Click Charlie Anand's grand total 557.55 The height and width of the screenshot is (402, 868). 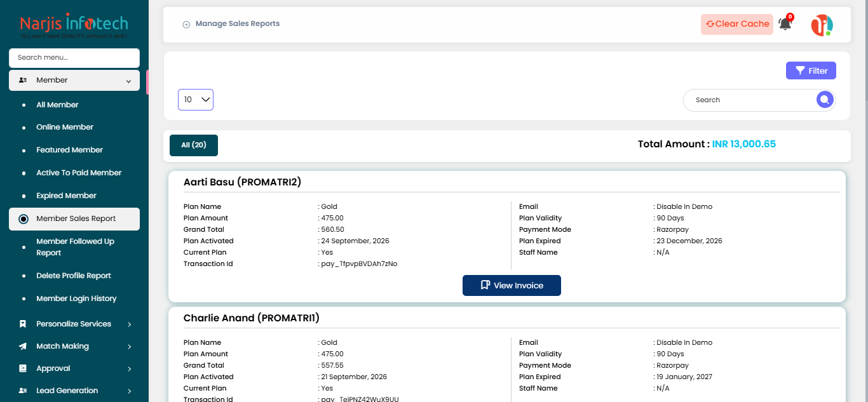[333, 365]
